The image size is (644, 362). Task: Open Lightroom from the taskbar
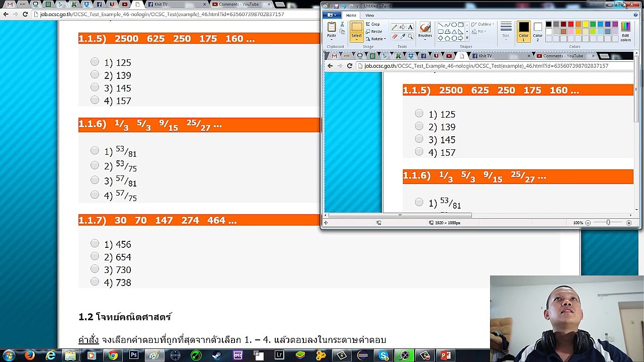click(279, 355)
